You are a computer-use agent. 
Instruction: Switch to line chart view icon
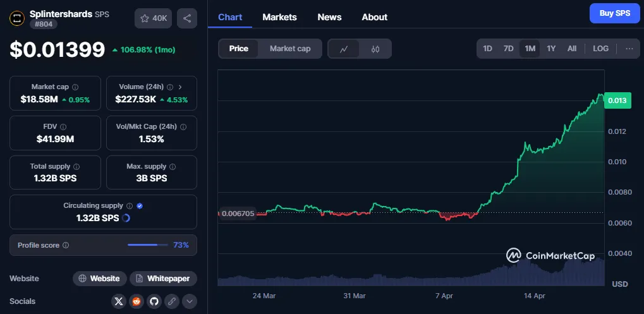(344, 49)
